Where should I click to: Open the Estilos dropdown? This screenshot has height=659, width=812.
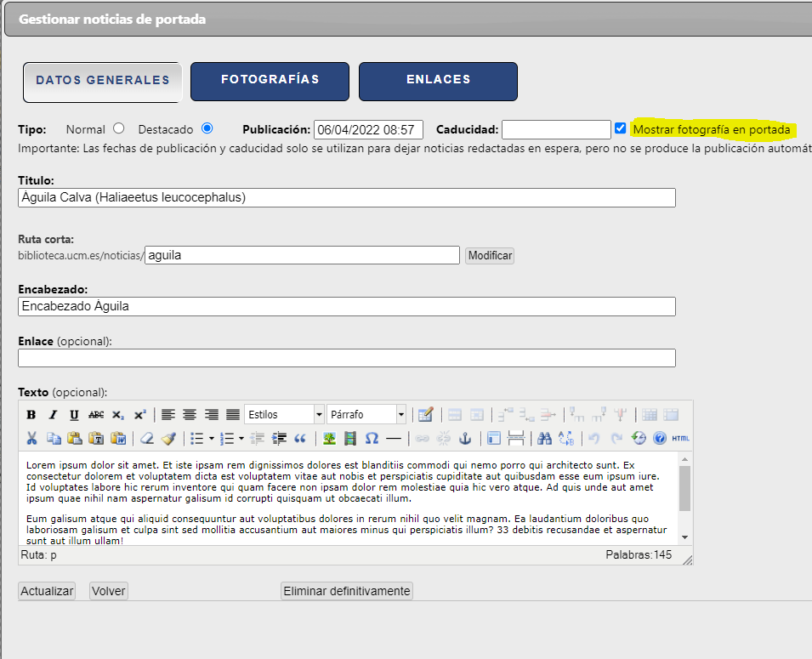pos(284,415)
